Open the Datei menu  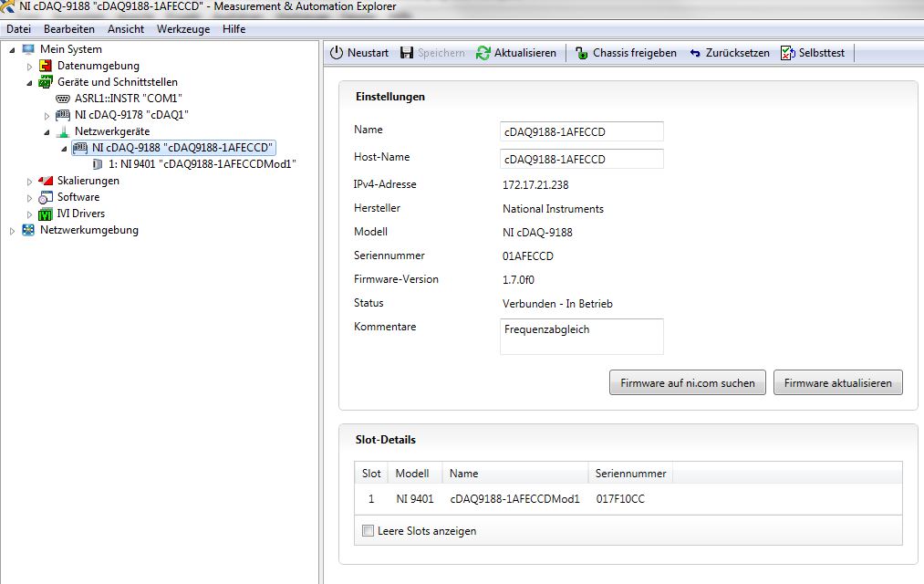pyautogui.click(x=18, y=29)
